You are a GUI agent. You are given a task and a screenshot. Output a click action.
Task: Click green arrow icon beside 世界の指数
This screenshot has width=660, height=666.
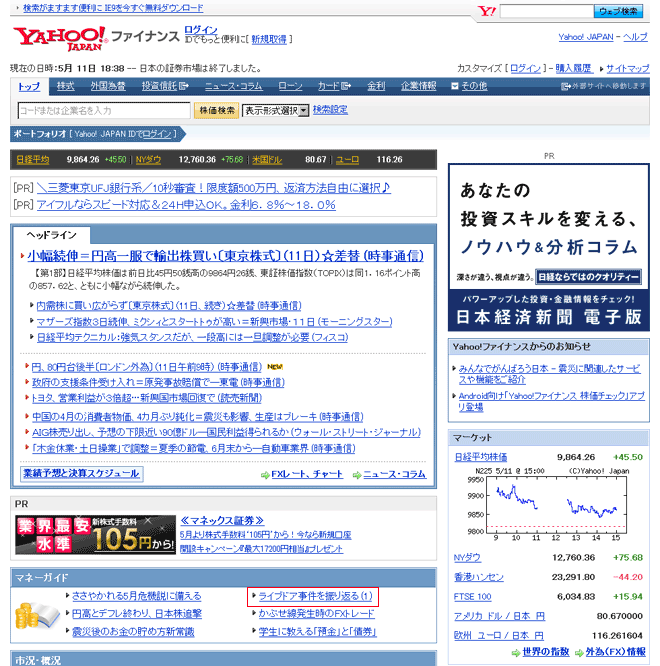tap(516, 652)
